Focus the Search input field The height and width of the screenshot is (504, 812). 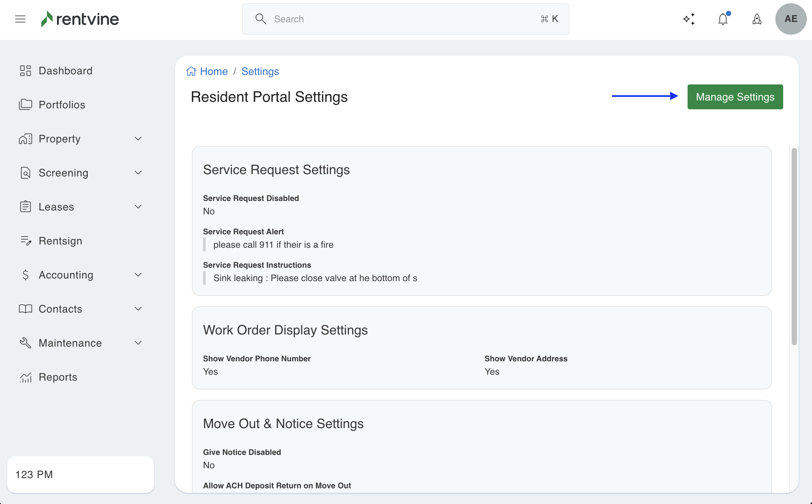tap(400, 19)
